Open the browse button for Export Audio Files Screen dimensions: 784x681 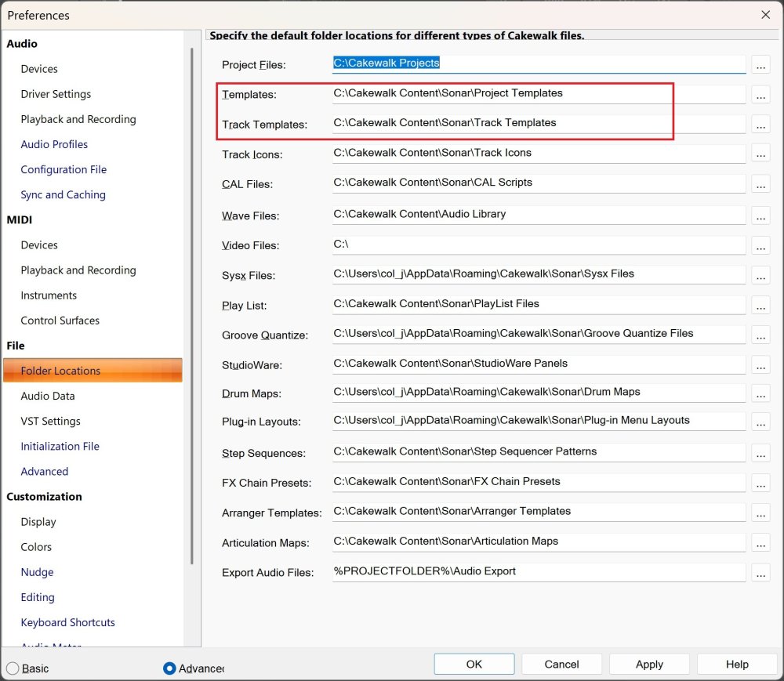[x=760, y=573]
